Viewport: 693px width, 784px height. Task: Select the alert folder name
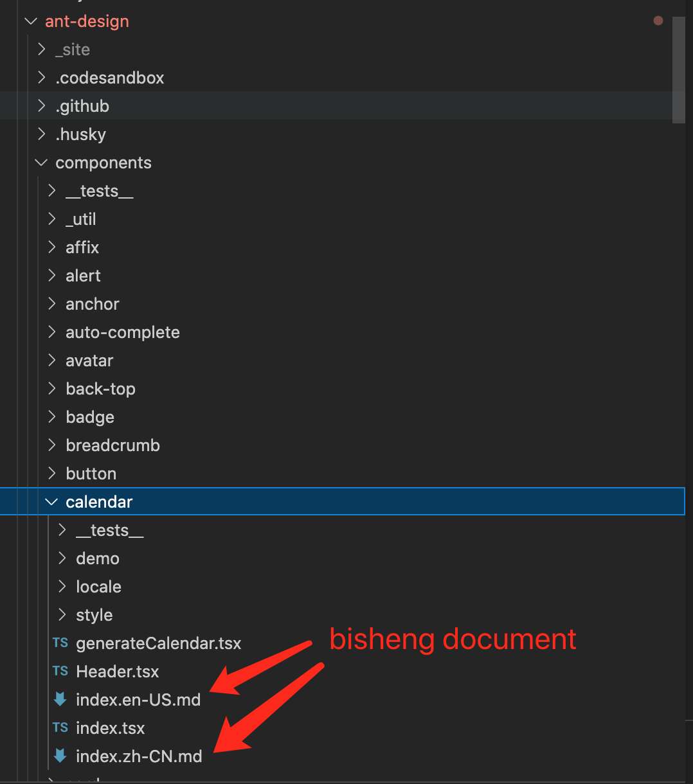(x=83, y=276)
